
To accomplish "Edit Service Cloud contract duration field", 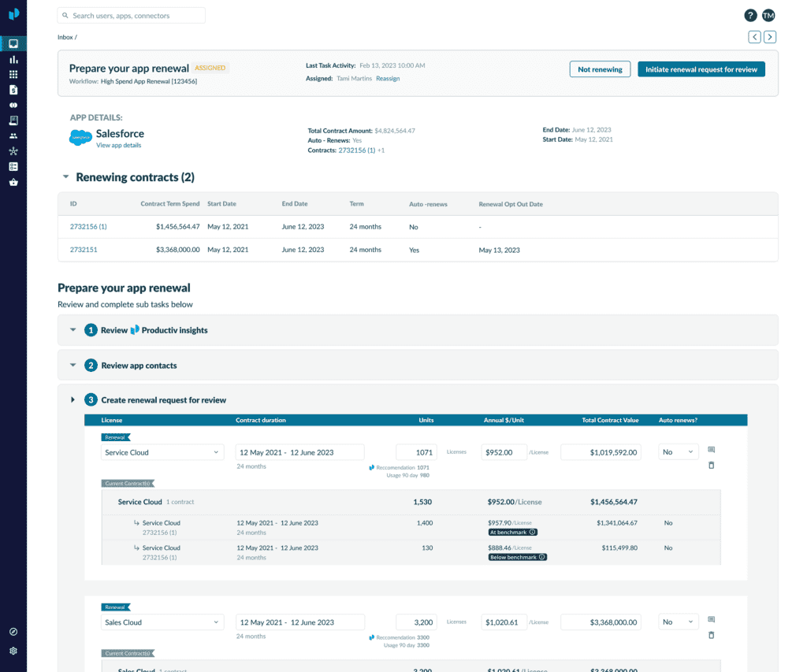I will (300, 452).
